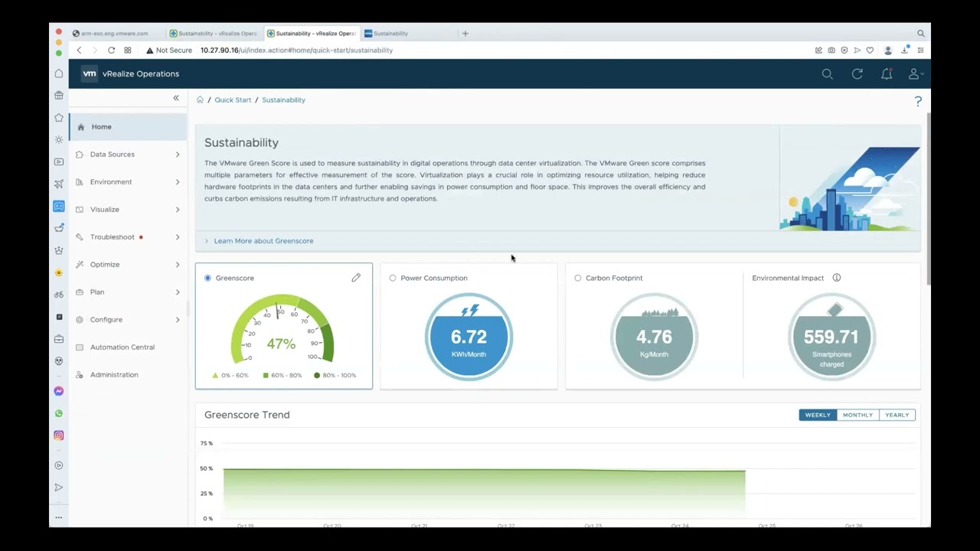Image resolution: width=980 pixels, height=551 pixels.
Task: Open Instagram in browser sidebar
Action: coord(59,435)
